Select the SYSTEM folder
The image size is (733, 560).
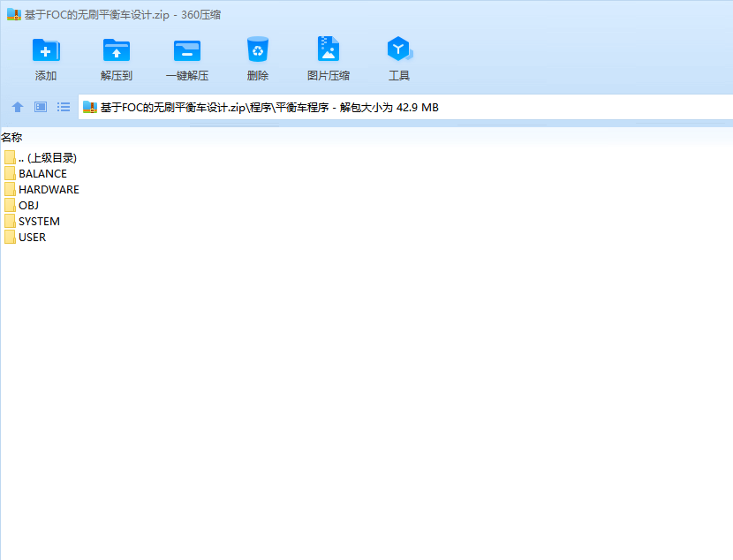tap(33, 221)
